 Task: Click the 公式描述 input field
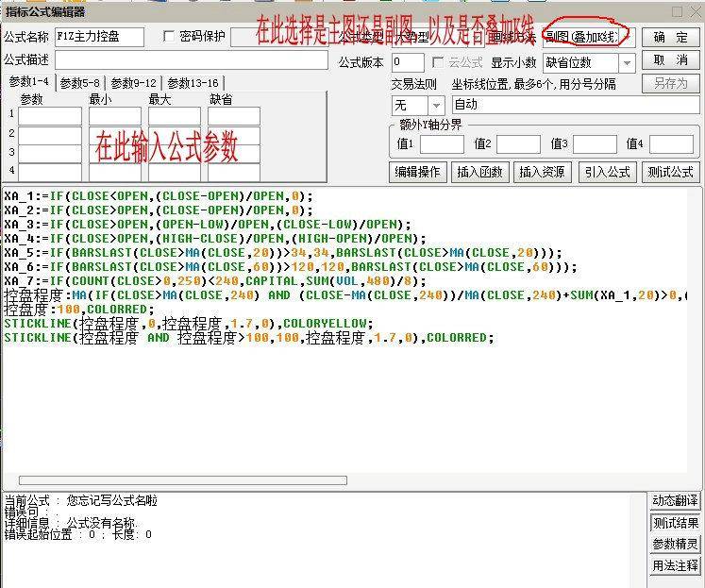click(191, 60)
